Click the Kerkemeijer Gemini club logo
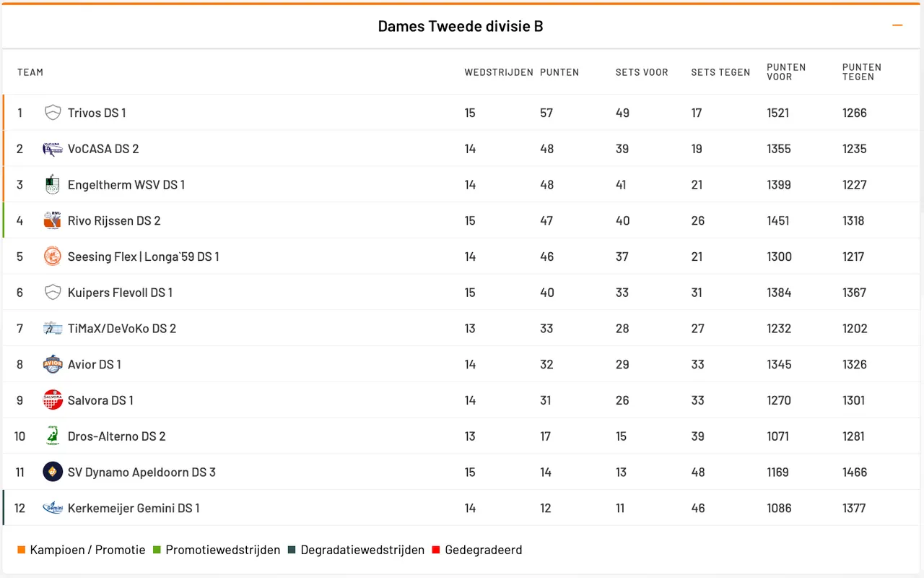The image size is (924, 578). (x=53, y=508)
